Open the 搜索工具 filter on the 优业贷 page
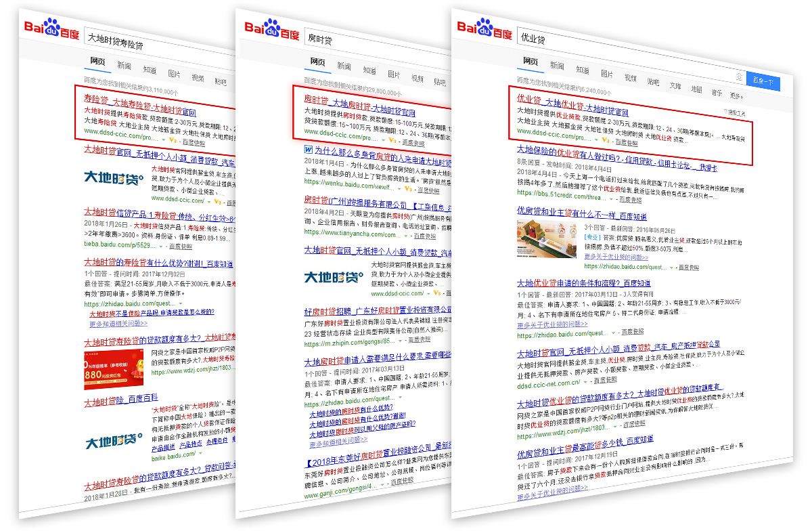The image size is (812, 531). click(736, 112)
